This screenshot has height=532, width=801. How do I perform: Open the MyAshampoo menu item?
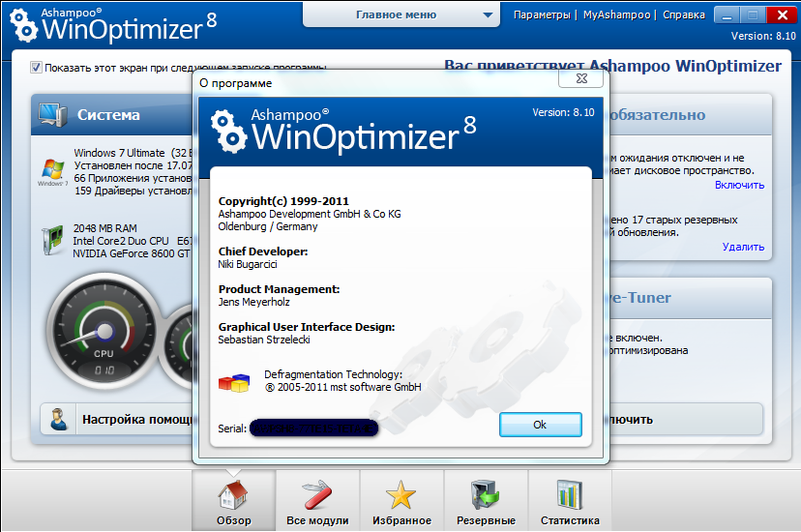[x=618, y=15]
